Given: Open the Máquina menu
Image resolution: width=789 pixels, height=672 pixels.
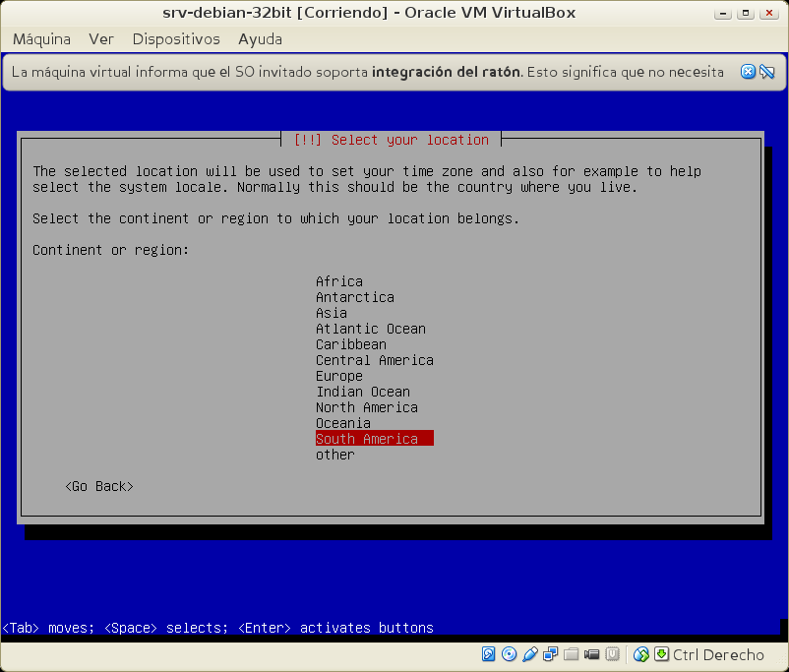Looking at the screenshot, I should tap(41, 39).
